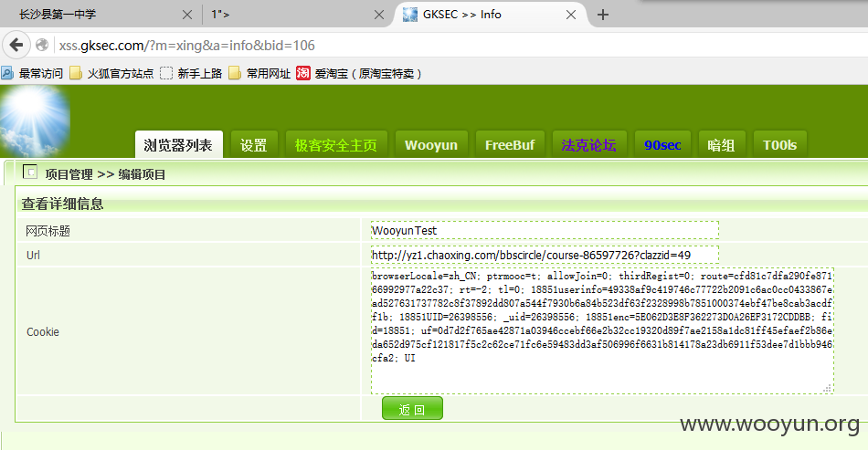Open the 爱淘宝 bookmark
The image size is (868, 450).
tap(359, 74)
